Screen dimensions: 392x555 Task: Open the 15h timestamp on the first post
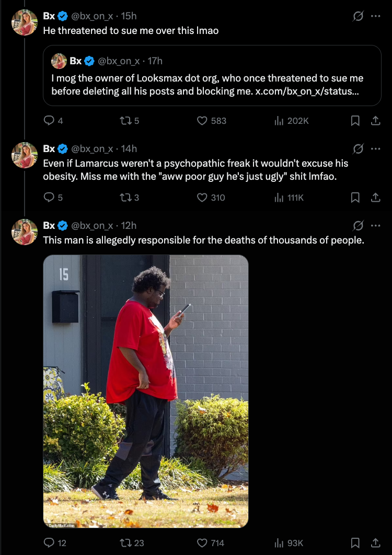click(x=129, y=16)
